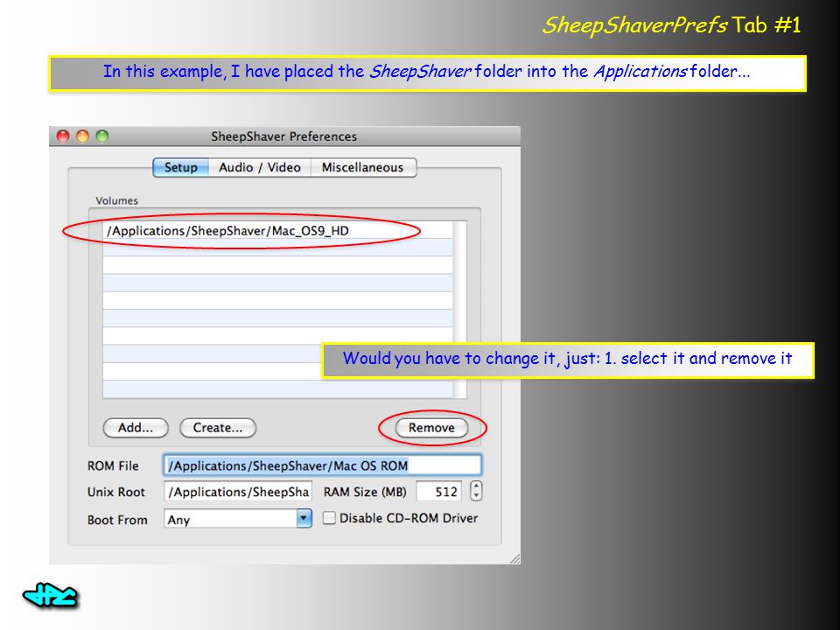Click into the ROM File path field

(323, 465)
